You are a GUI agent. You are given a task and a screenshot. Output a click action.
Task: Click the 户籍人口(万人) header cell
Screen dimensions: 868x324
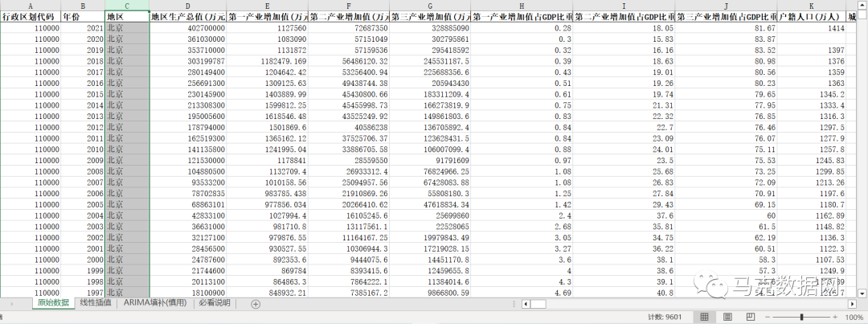click(x=812, y=17)
